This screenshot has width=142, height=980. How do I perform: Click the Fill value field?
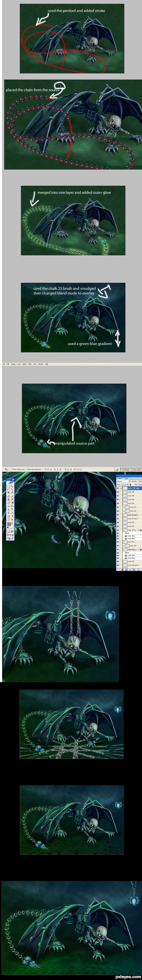pos(140,484)
